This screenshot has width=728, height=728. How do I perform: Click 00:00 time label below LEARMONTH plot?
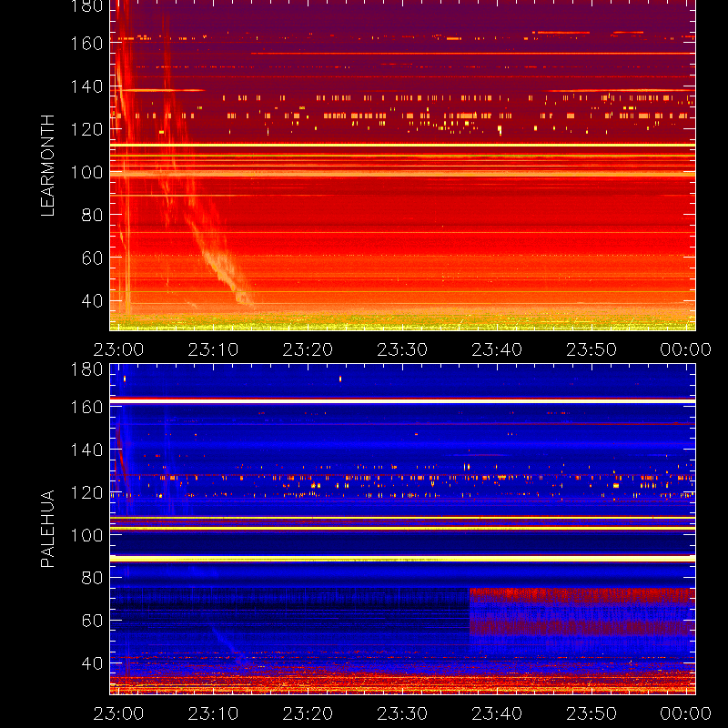click(686, 349)
